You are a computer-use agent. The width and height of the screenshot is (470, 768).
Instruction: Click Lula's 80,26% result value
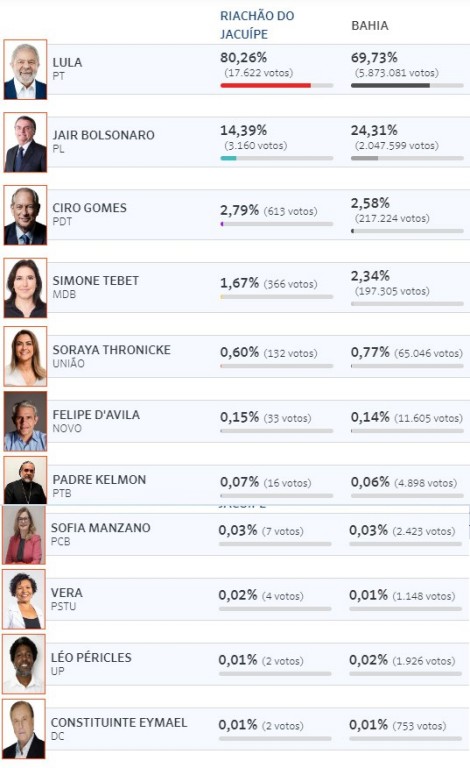pyautogui.click(x=243, y=58)
